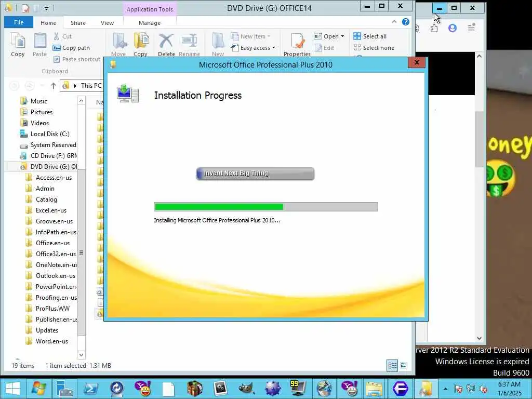
Task: Click the Paste clipboard icon
Action: [x=39, y=45]
